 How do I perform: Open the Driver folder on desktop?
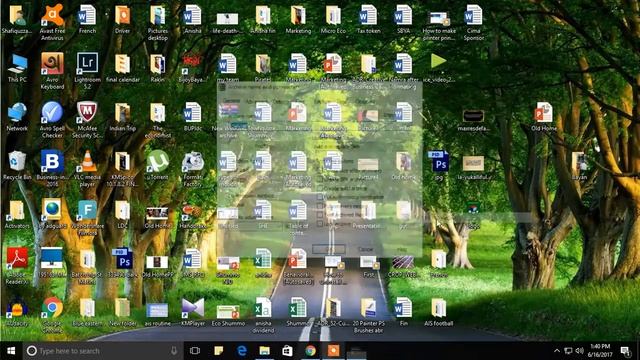click(x=122, y=19)
